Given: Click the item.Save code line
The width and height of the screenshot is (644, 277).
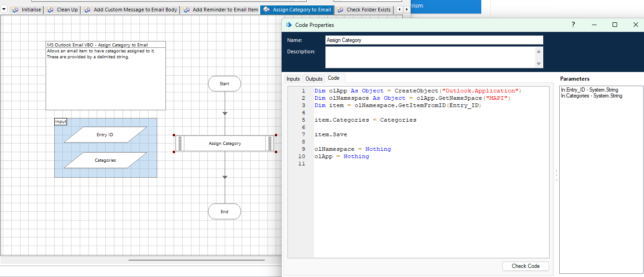Looking at the screenshot, I should (x=331, y=134).
